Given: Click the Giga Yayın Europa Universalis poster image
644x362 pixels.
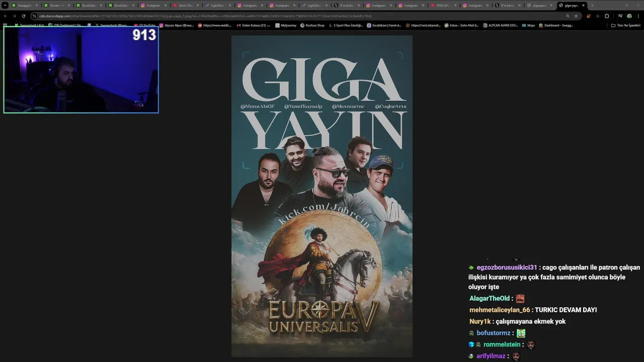Looking at the screenshot, I should (322, 196).
